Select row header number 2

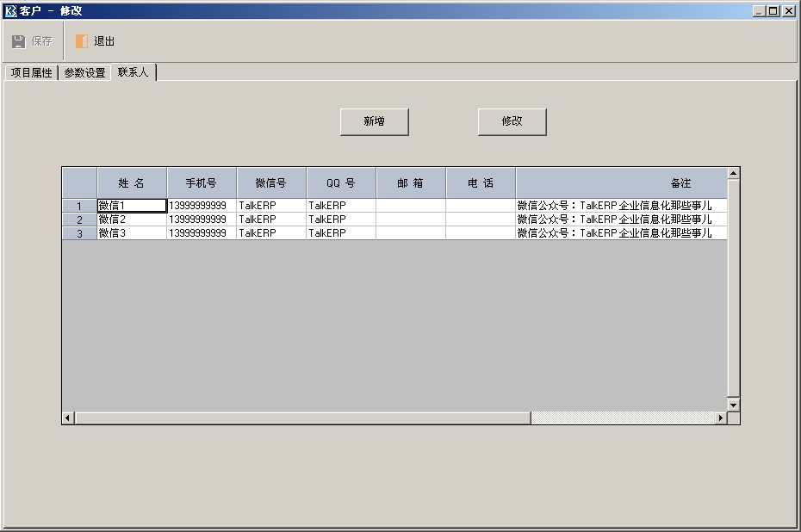coord(80,220)
